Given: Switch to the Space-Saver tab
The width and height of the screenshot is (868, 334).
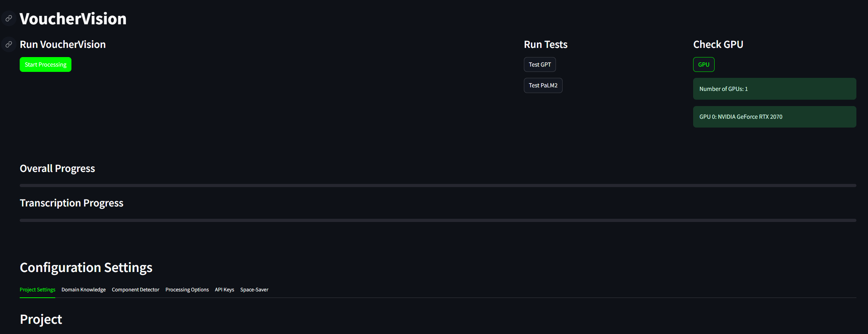Looking at the screenshot, I should (x=254, y=290).
